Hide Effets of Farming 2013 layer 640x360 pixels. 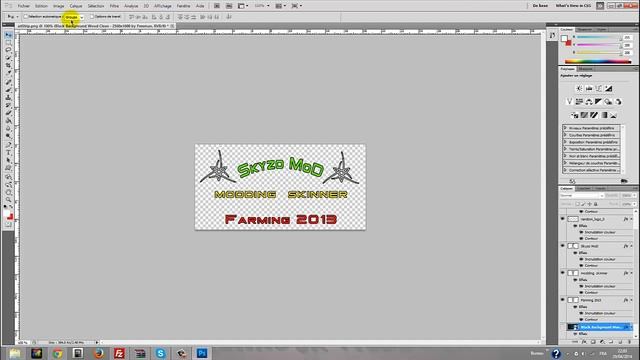[x=575, y=307]
